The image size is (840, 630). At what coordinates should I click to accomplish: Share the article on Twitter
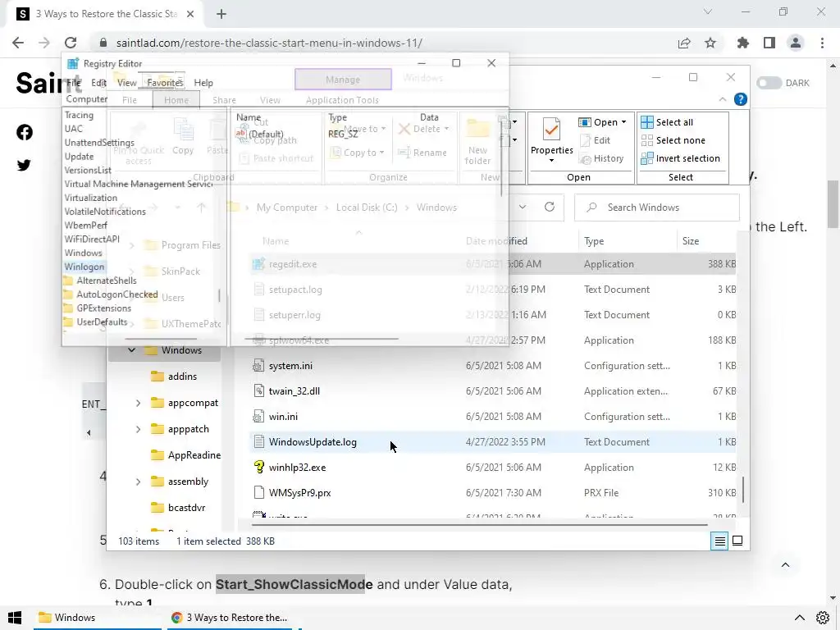coord(24,165)
